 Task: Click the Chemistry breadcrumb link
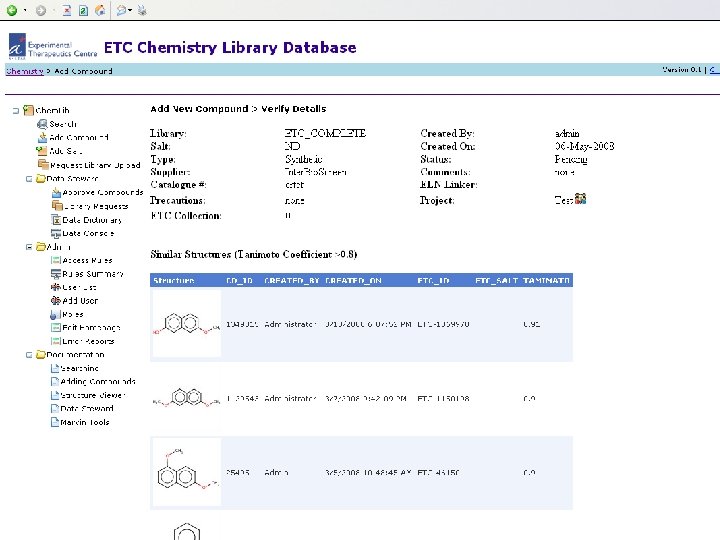25,71
